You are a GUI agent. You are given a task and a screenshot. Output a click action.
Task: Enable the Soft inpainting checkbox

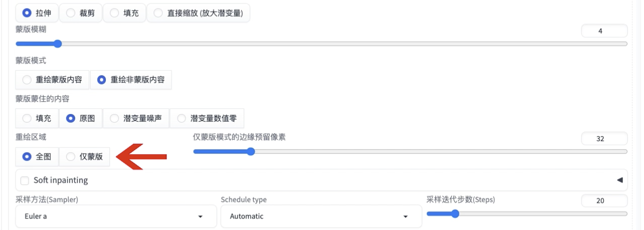point(24,180)
